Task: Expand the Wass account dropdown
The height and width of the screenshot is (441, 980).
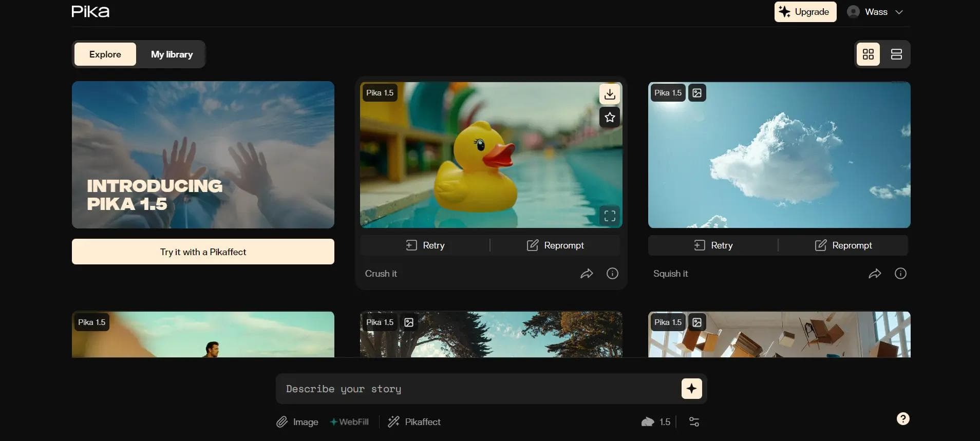Action: (x=899, y=12)
